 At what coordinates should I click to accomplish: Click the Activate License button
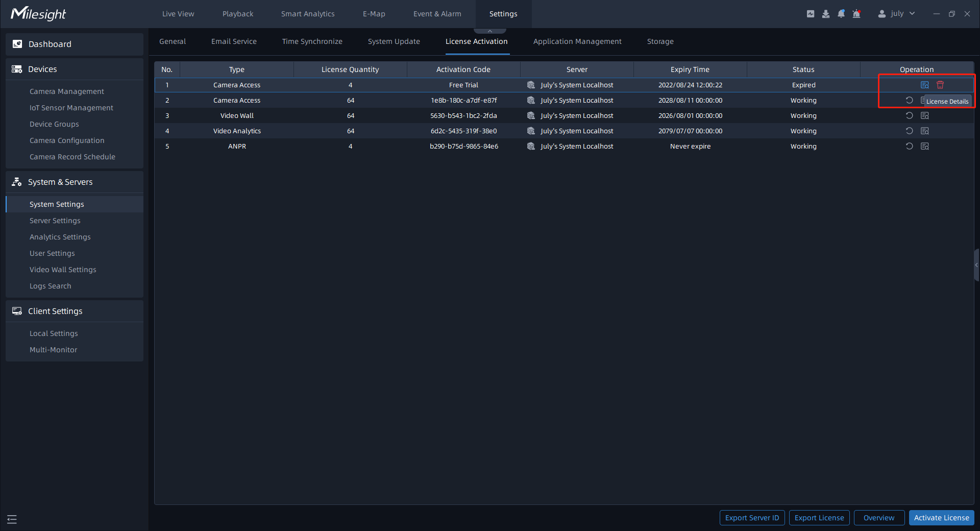tap(941, 518)
